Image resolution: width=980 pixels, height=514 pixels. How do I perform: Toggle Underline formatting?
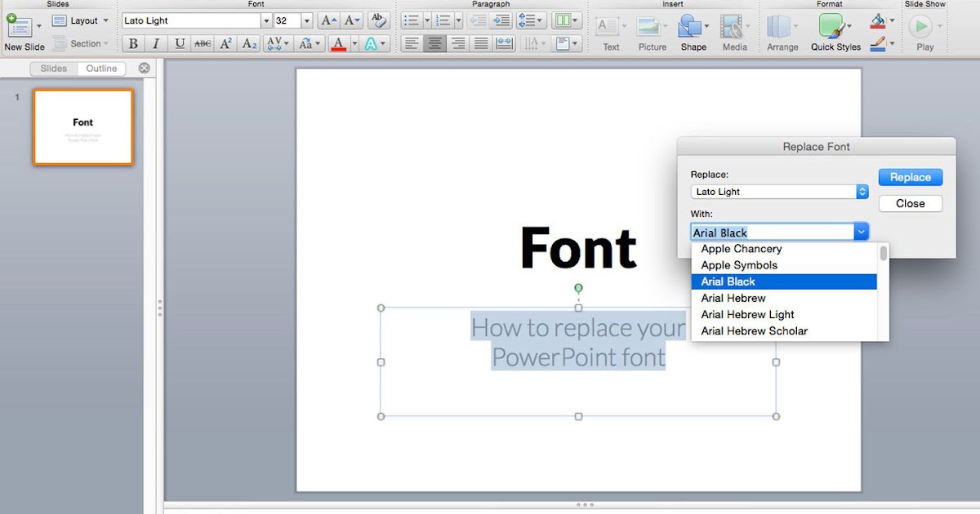coord(180,44)
